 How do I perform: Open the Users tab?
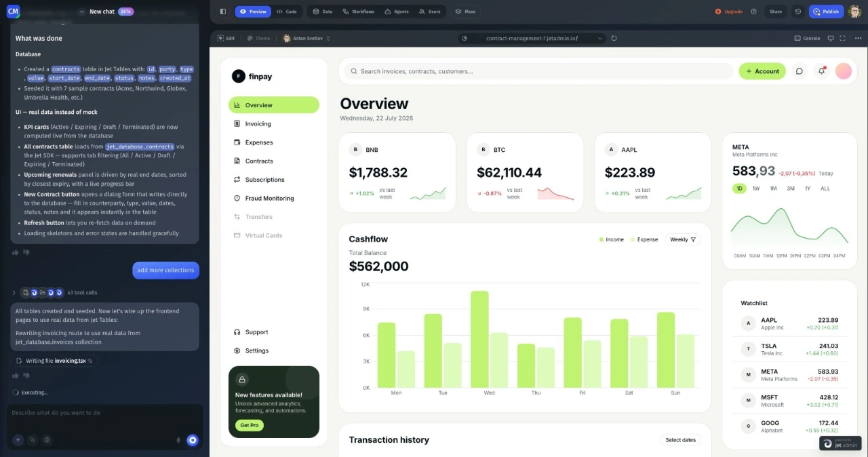point(430,12)
